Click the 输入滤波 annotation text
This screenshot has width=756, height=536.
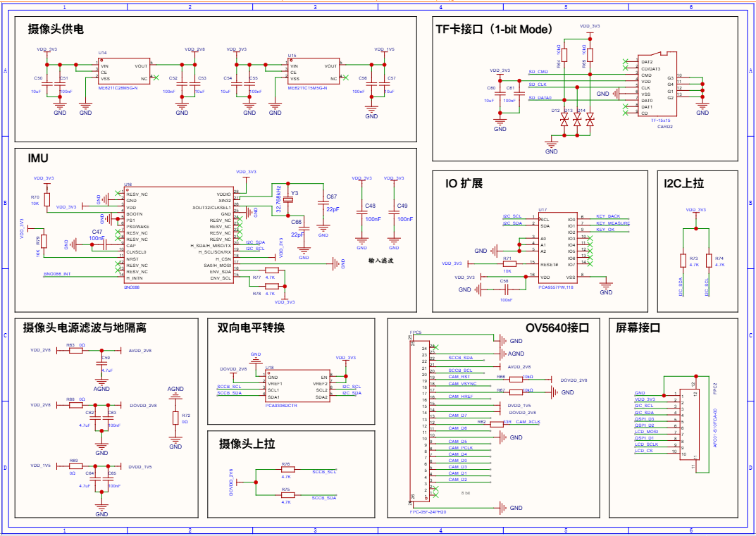point(381,261)
